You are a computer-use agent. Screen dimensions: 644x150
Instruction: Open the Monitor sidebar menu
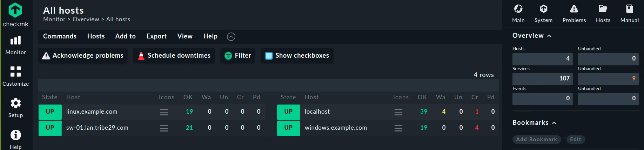point(15,45)
